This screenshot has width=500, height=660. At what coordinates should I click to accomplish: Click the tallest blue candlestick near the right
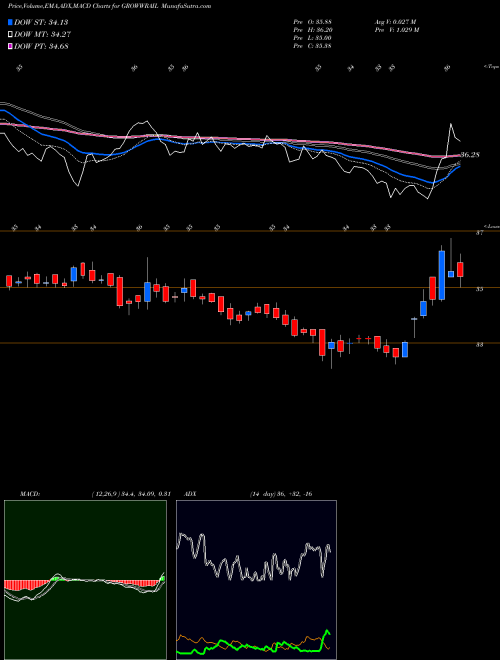click(441, 275)
